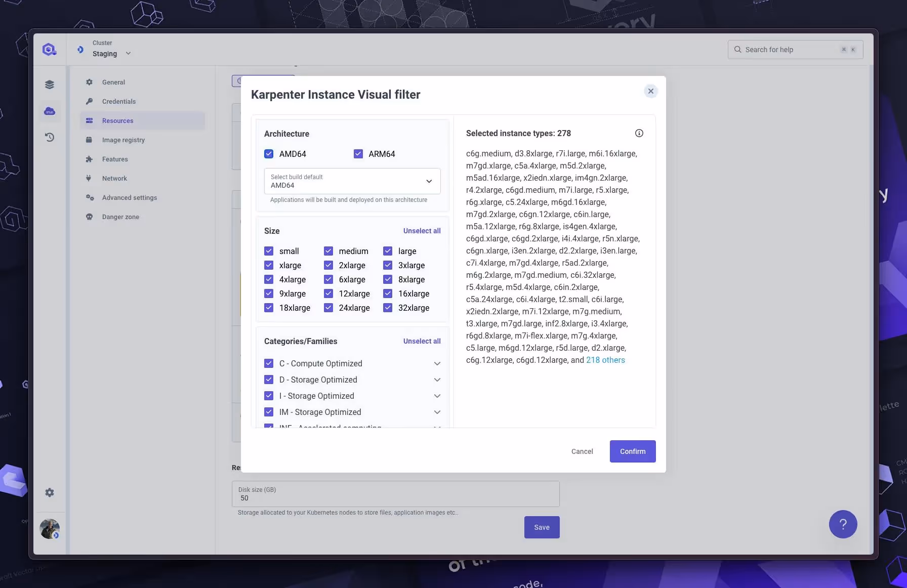Click the Save button below disk size

pyautogui.click(x=542, y=527)
